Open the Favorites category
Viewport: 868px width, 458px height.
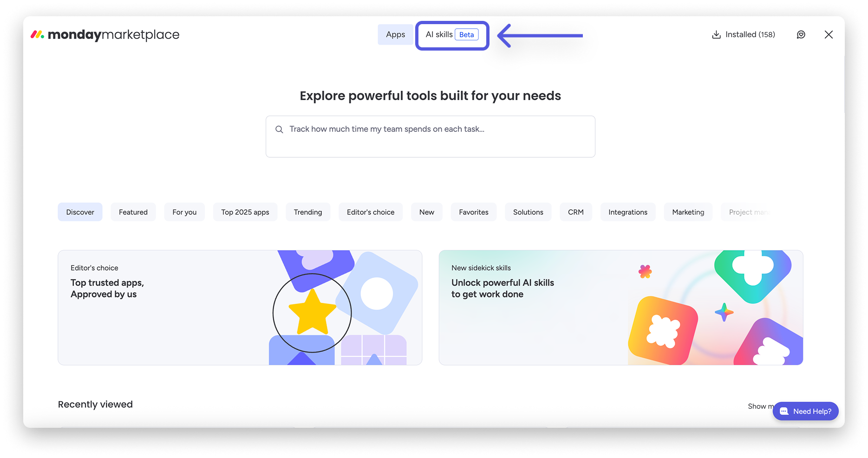pyautogui.click(x=474, y=212)
